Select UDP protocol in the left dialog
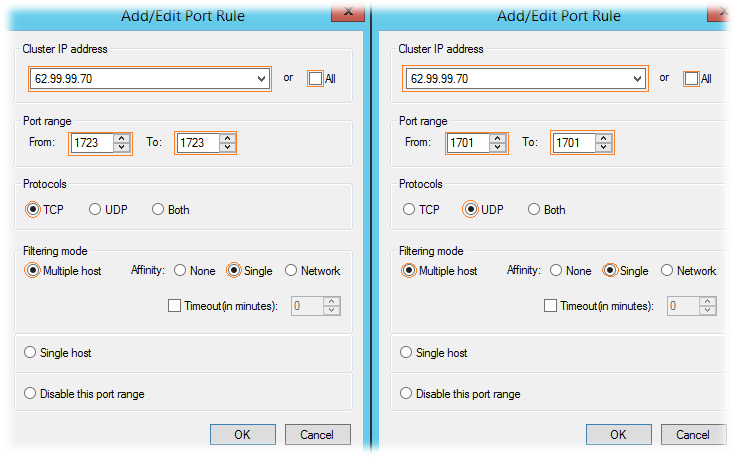Viewport: 735px width, 457px height. click(95, 209)
